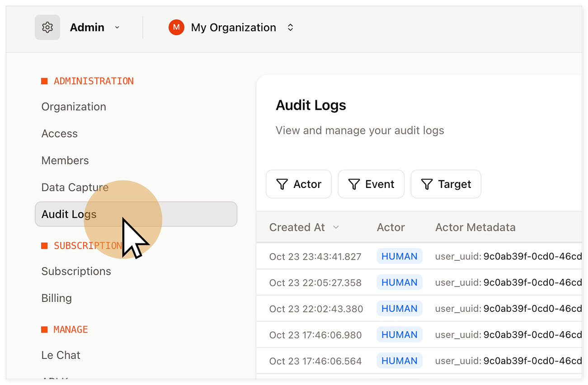The image size is (588, 385).
Task: Click the MANAGE section label
Action: (71, 329)
